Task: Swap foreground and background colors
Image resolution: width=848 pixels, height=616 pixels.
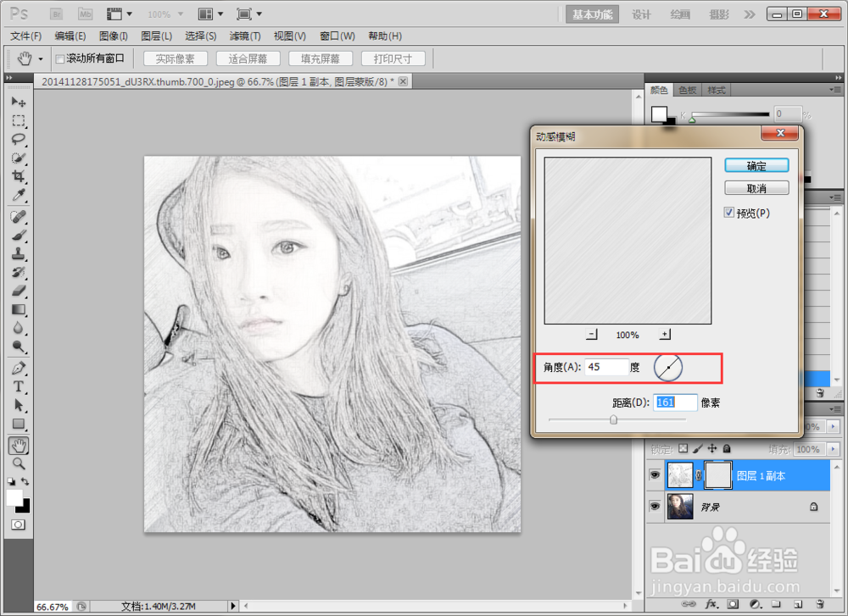Action: [25, 481]
